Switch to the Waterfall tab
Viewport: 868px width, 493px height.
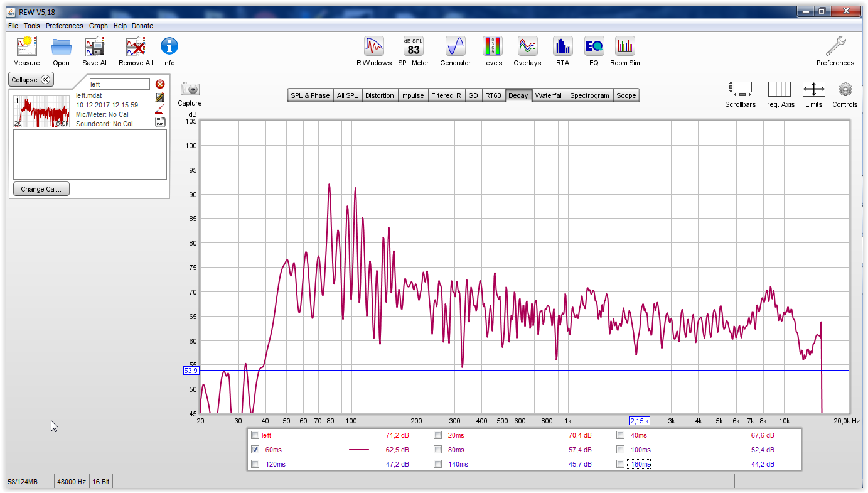click(549, 95)
